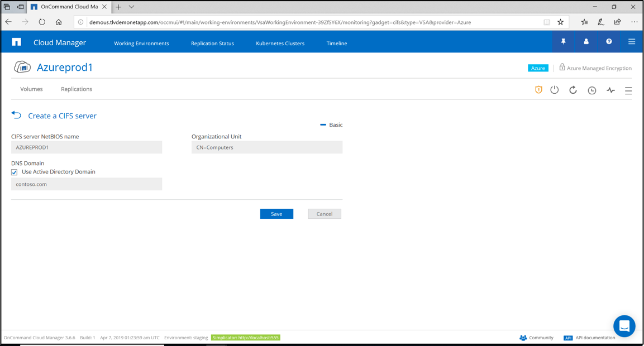The width and height of the screenshot is (644, 346).
Task: Click the pin icon in header
Action: pos(563,42)
